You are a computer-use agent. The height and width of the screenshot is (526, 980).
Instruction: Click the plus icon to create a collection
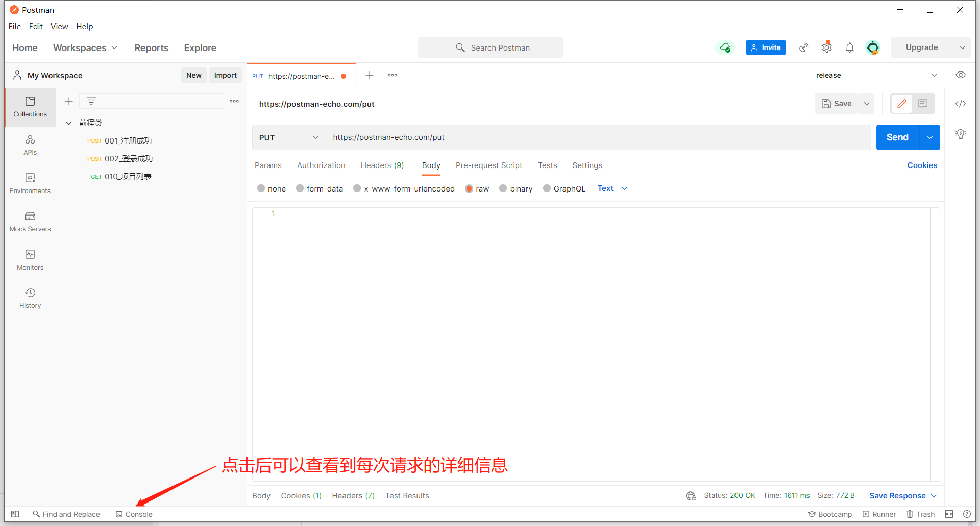(69, 101)
